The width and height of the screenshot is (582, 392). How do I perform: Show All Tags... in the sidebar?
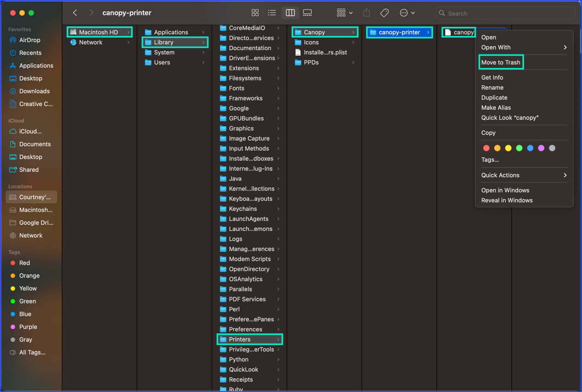[32, 352]
